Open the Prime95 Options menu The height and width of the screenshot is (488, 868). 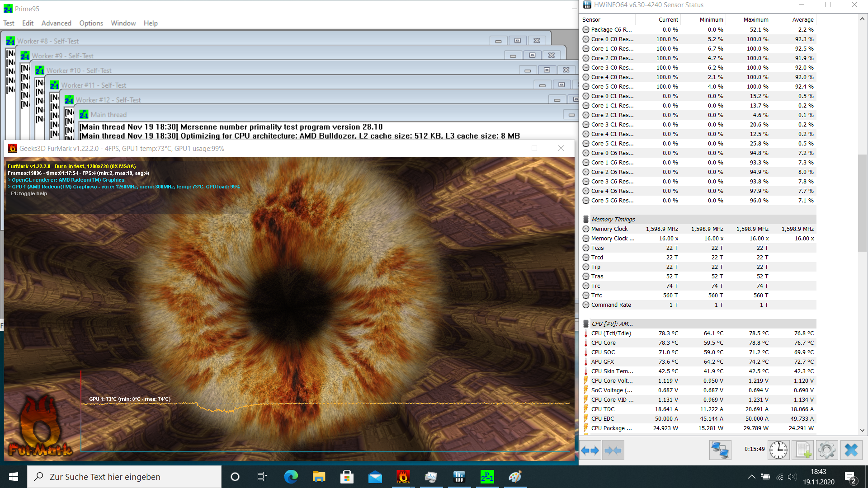(91, 23)
